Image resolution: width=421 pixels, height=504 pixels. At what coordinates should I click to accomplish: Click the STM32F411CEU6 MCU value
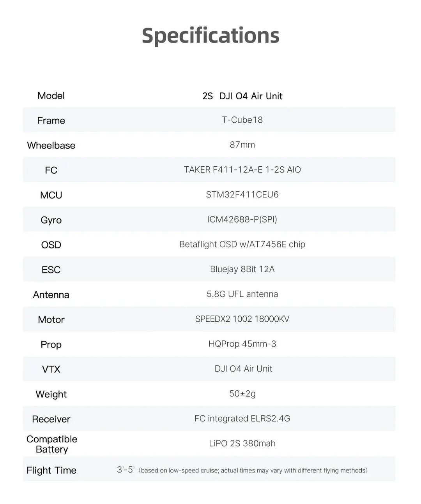tap(242, 195)
